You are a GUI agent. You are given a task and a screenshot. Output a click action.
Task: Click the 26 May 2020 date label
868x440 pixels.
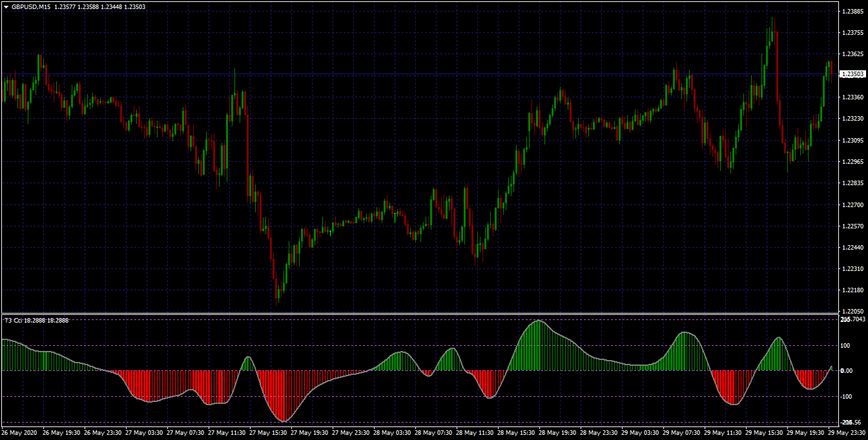(20, 433)
